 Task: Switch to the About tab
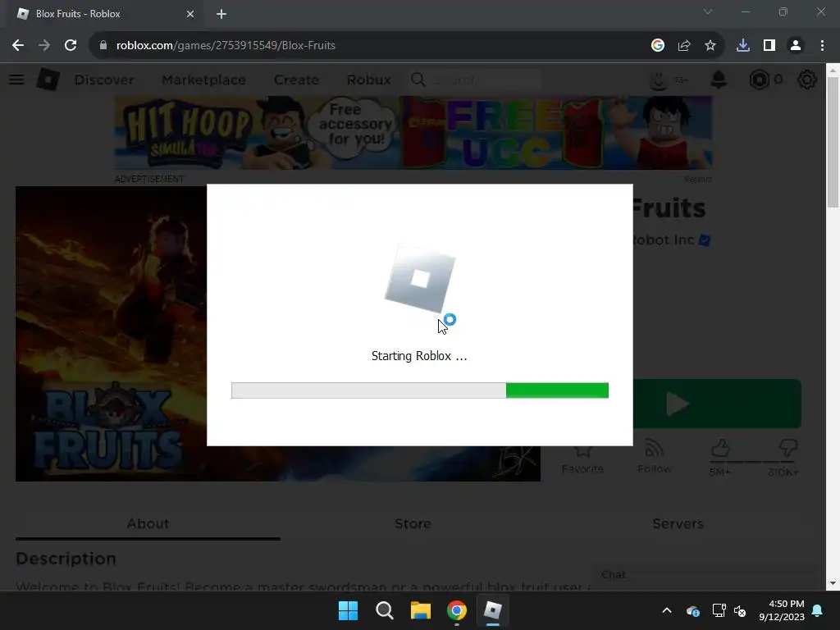[x=148, y=523]
